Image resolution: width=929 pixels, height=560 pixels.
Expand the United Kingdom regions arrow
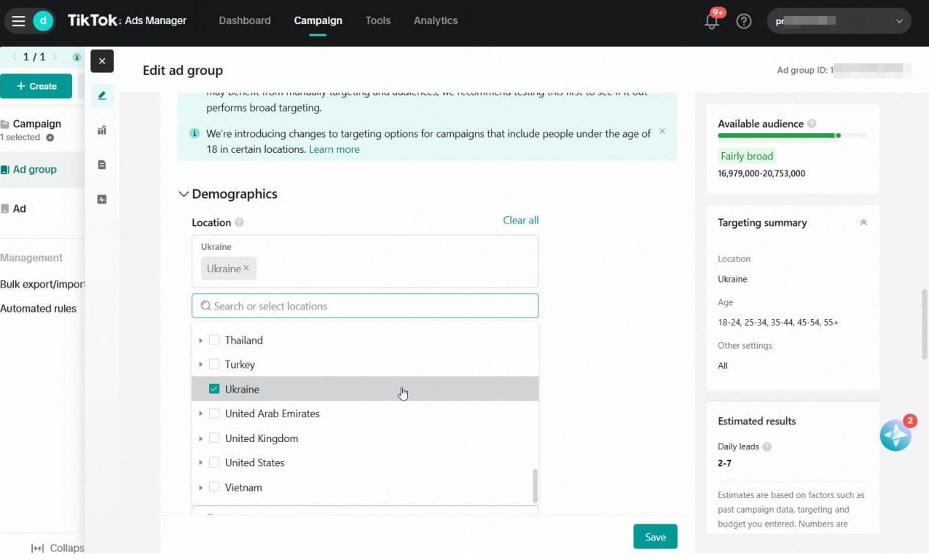(201, 438)
